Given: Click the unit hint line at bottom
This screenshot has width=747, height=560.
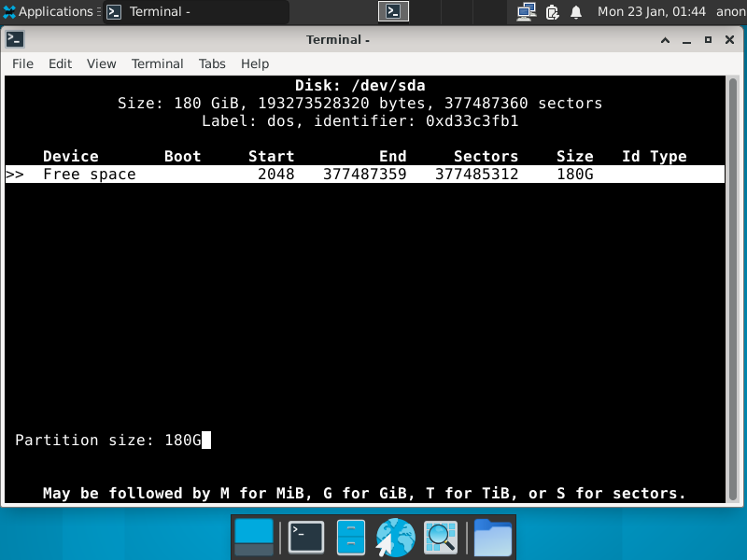Looking at the screenshot, I should tap(364, 493).
